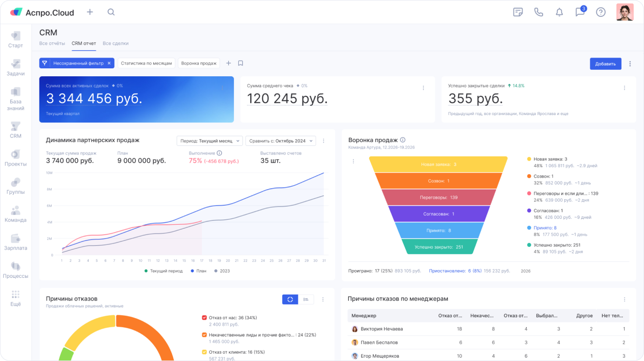The height and width of the screenshot is (361, 644).
Task: Click the bookmark save filter icon
Action: tap(241, 63)
